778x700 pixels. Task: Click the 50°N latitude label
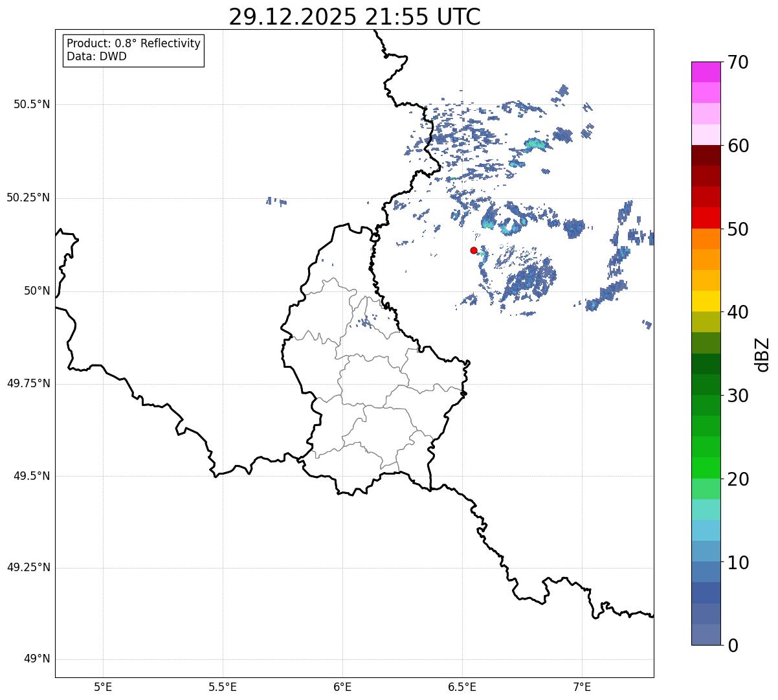pos(37,291)
